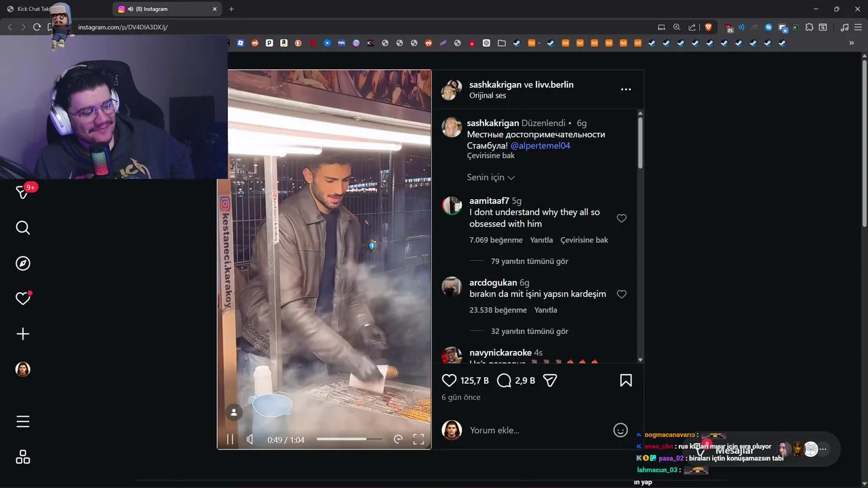The image size is (868, 488).
Task: Save the post with bookmark icon
Action: tap(626, 380)
